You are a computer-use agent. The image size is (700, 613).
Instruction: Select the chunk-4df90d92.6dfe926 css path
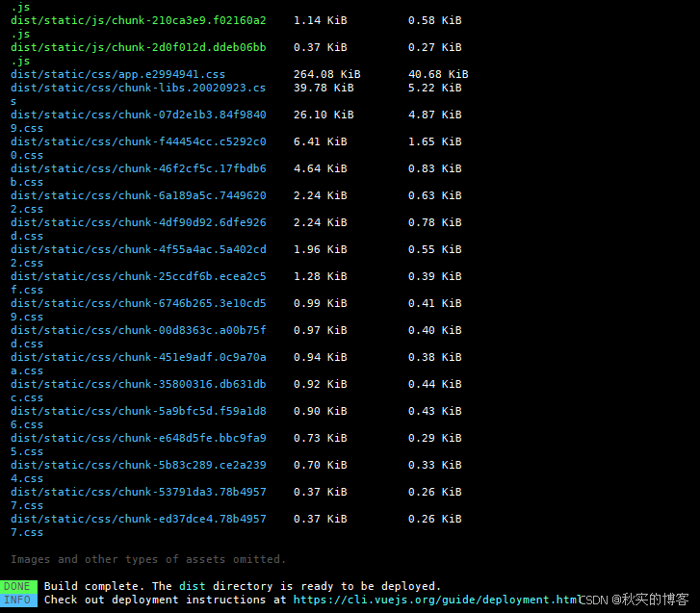139,222
